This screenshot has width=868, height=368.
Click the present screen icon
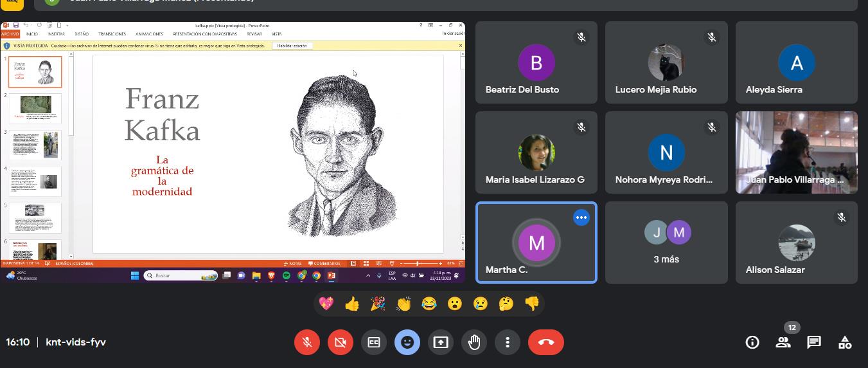(x=441, y=342)
